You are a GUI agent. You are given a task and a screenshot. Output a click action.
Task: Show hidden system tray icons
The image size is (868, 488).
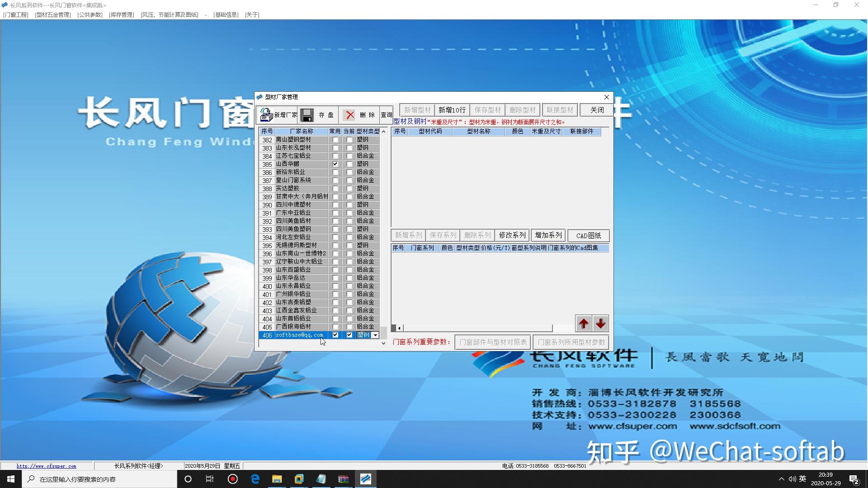pos(782,479)
